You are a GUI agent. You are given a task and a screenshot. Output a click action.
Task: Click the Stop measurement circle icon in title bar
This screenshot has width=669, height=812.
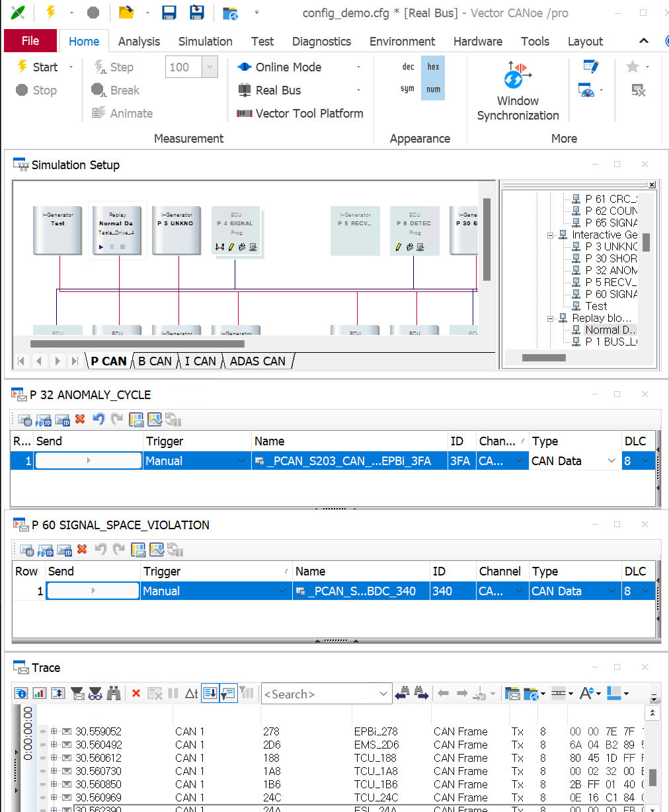(x=93, y=13)
